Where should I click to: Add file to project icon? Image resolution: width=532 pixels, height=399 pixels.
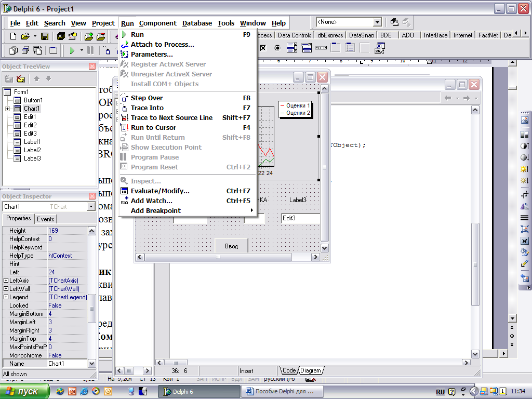pos(89,36)
